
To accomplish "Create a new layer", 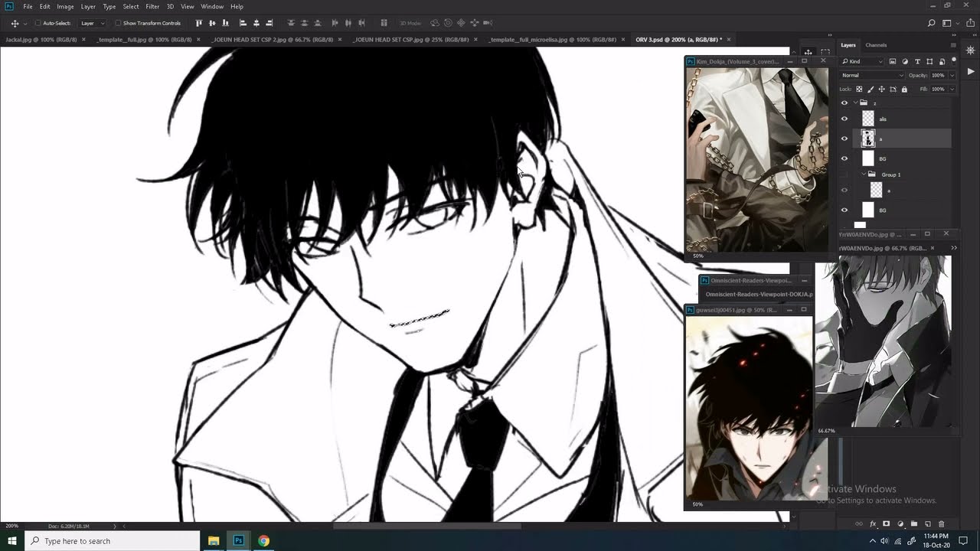I will click(x=928, y=524).
